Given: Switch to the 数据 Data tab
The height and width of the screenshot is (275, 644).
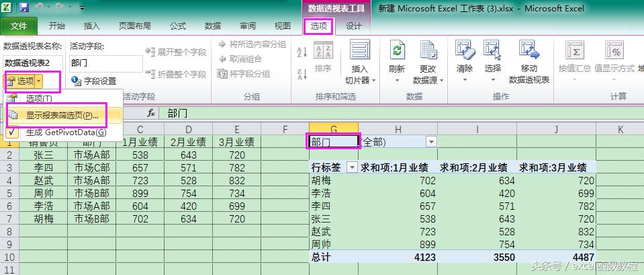Looking at the screenshot, I should pyautogui.click(x=213, y=26).
